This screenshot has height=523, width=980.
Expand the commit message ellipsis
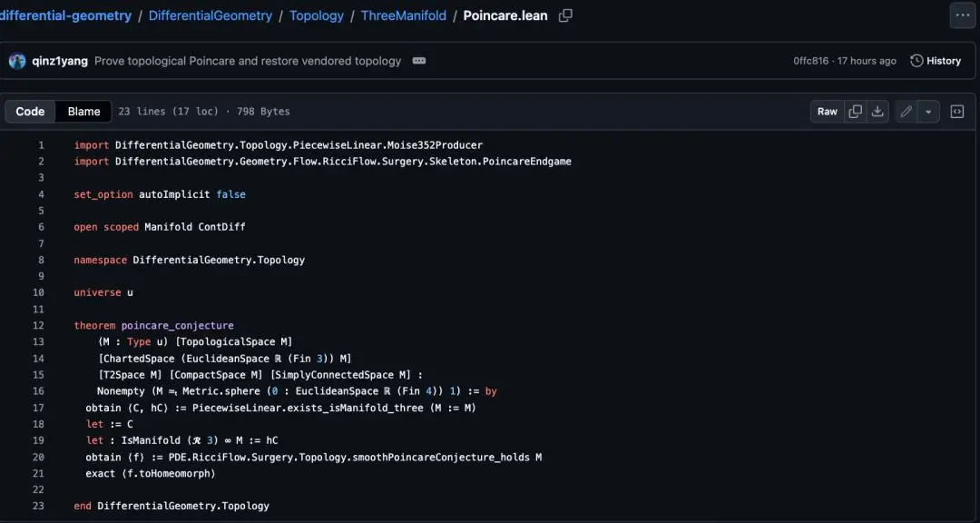pyautogui.click(x=419, y=61)
